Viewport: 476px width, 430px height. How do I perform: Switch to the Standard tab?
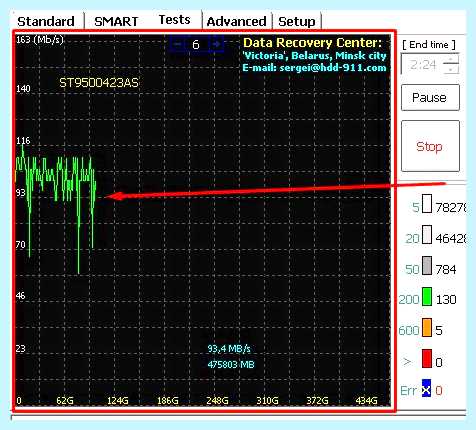46,21
